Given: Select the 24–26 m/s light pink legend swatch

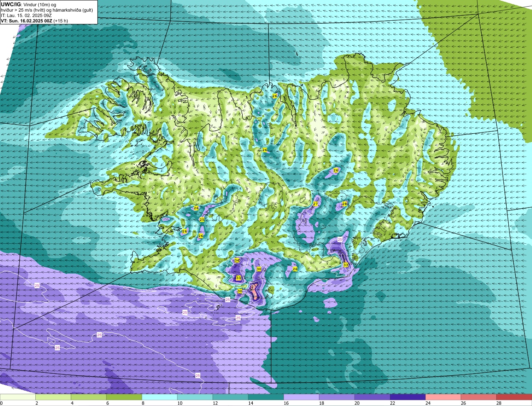Looking at the screenshot, I should (443, 397).
